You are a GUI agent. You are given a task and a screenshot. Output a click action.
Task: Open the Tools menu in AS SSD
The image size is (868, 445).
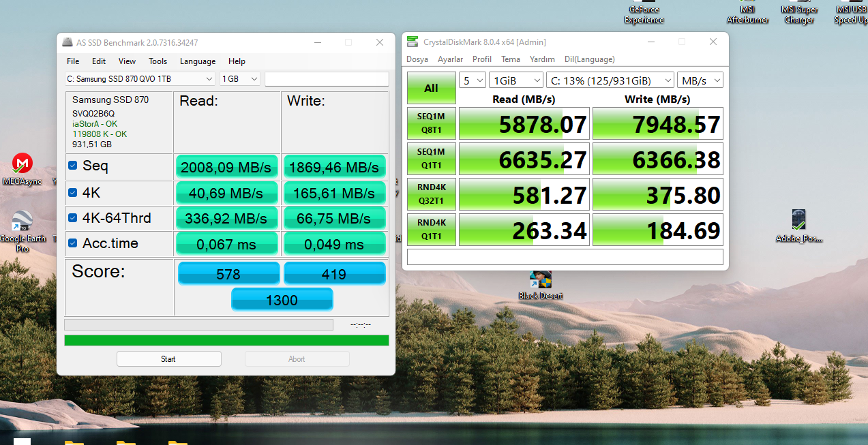pyautogui.click(x=158, y=61)
